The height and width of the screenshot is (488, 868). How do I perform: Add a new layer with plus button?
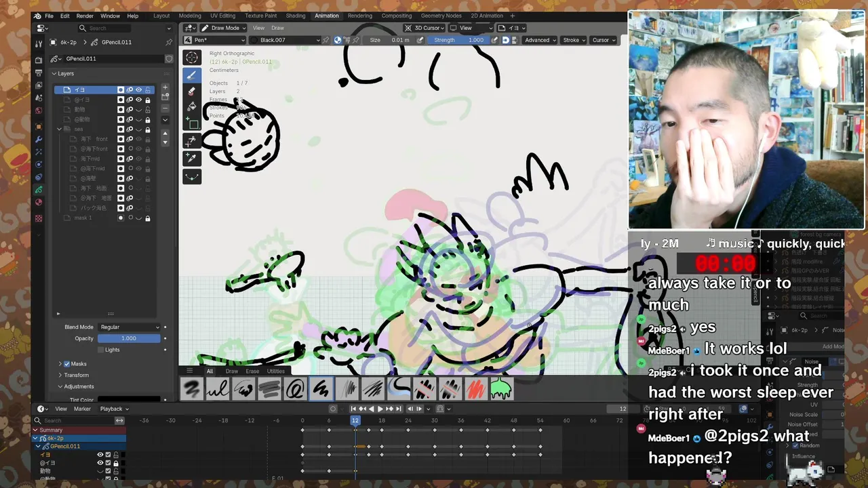165,88
